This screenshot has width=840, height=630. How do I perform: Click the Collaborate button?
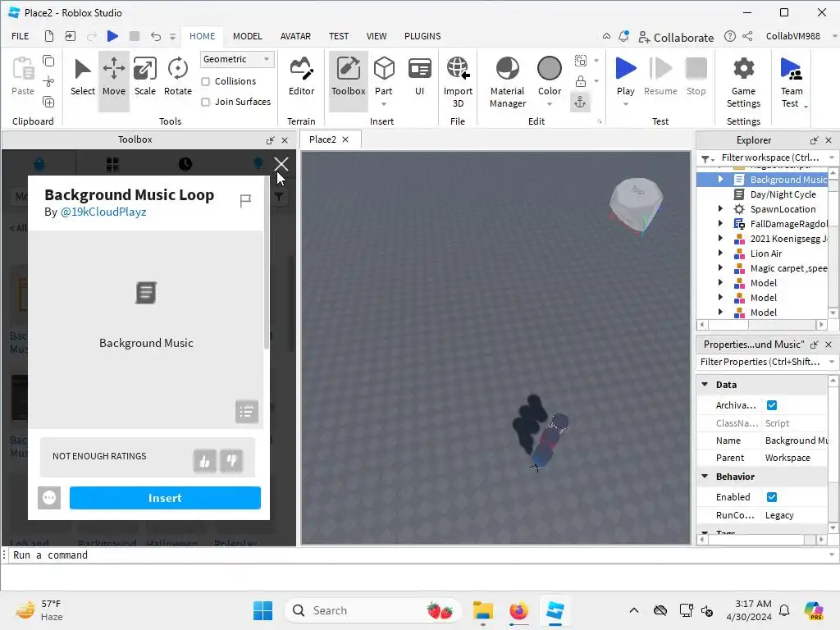(676, 37)
